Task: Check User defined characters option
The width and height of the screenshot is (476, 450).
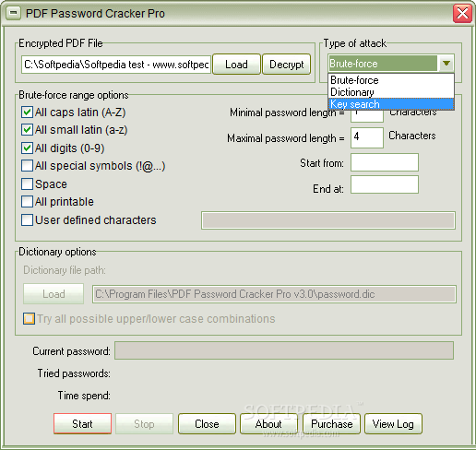Action: click(27, 220)
